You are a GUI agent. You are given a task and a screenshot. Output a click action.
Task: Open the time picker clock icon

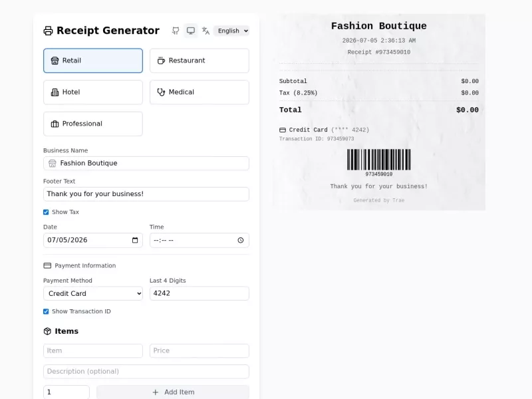(x=241, y=240)
